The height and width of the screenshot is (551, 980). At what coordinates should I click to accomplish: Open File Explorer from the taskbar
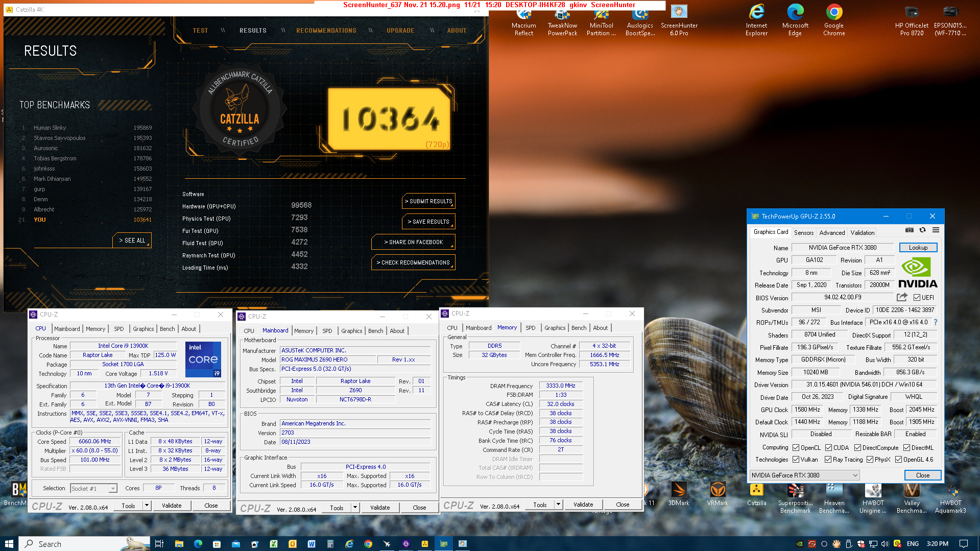pos(179,544)
